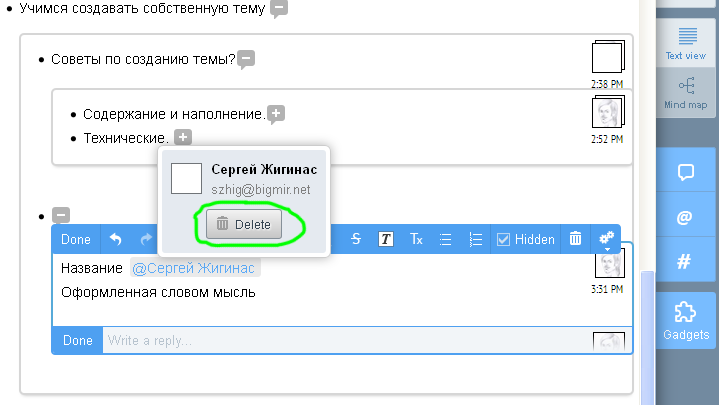
Task: Open the gear settings dropdown
Action: tap(606, 239)
